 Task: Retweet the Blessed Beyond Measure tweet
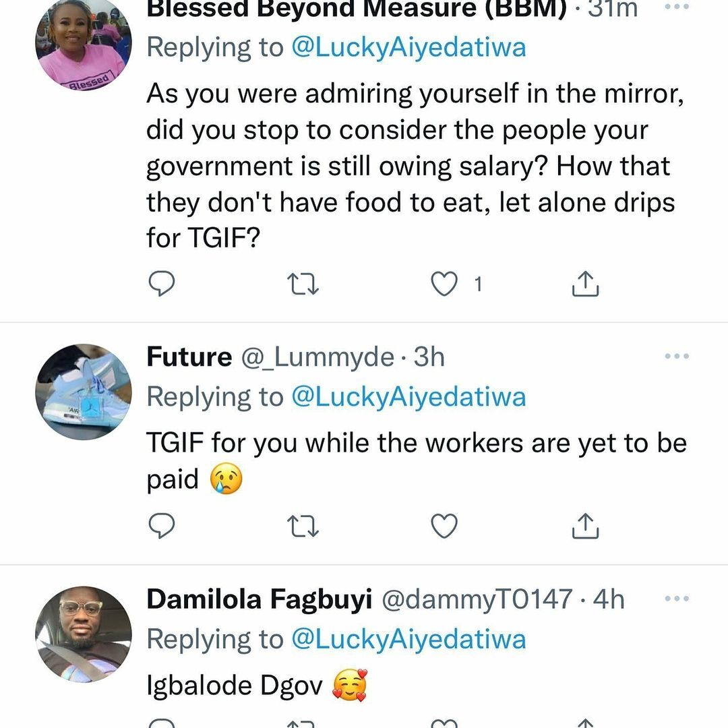[303, 284]
